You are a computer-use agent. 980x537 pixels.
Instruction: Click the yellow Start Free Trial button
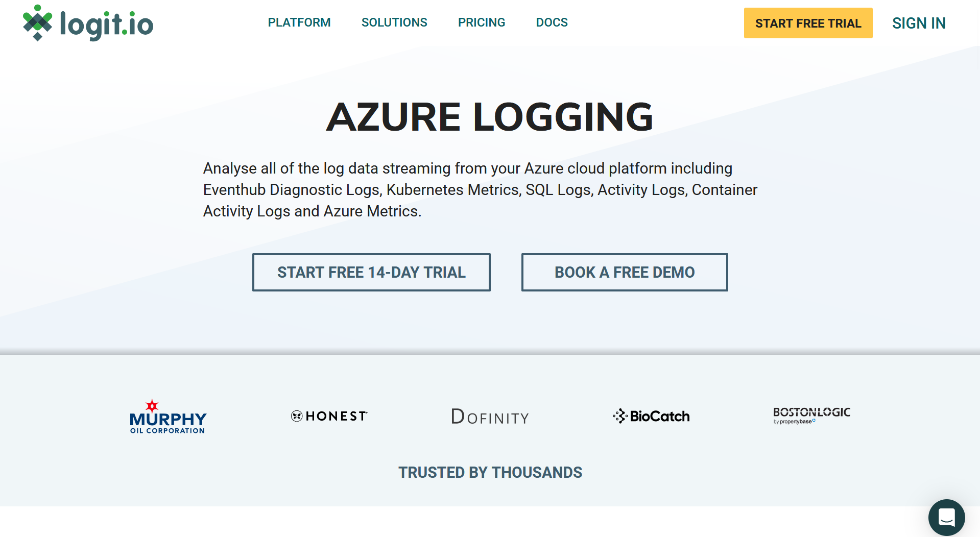808,23
